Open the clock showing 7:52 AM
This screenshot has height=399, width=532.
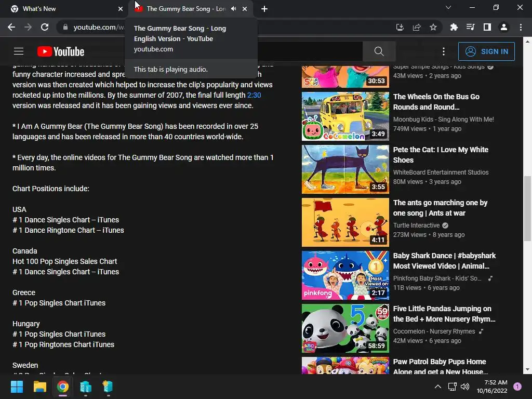click(492, 387)
